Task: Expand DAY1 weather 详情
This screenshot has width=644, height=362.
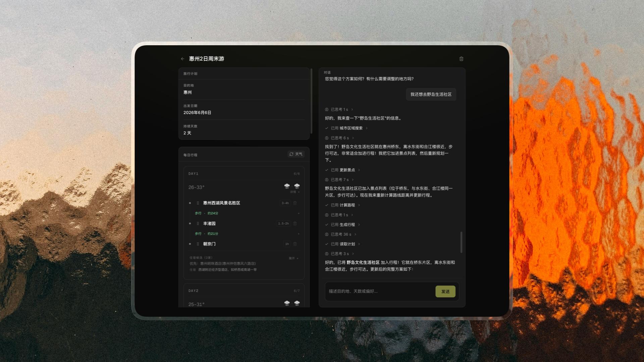Action: point(295,192)
